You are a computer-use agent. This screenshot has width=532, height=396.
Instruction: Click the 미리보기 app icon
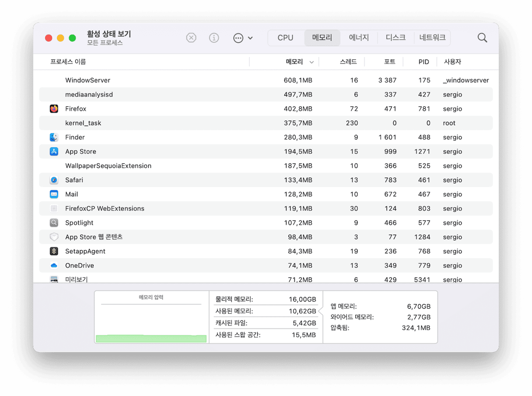click(x=54, y=279)
